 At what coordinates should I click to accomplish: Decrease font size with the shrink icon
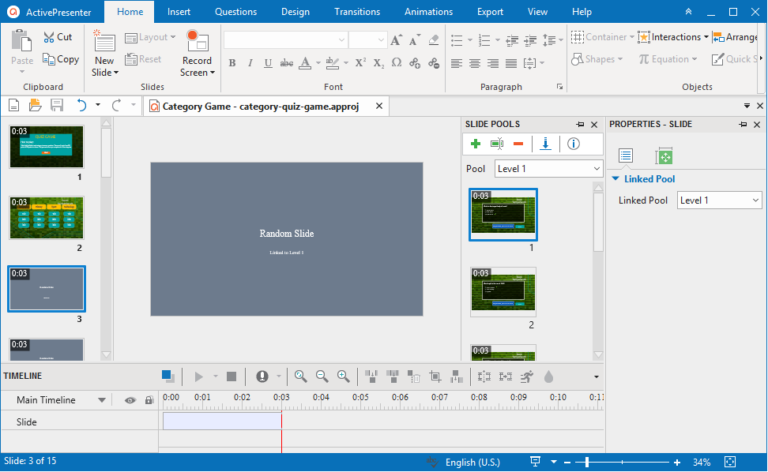point(415,40)
